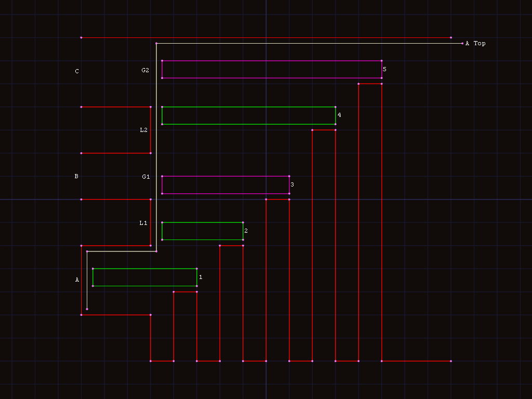
Task: Select the "G1" label
Action: (x=146, y=177)
